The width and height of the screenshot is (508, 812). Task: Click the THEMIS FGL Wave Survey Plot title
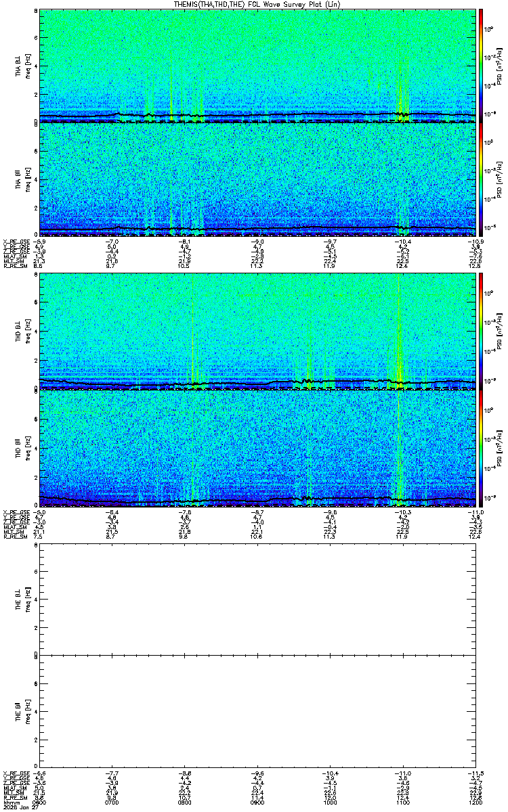(258, 4)
